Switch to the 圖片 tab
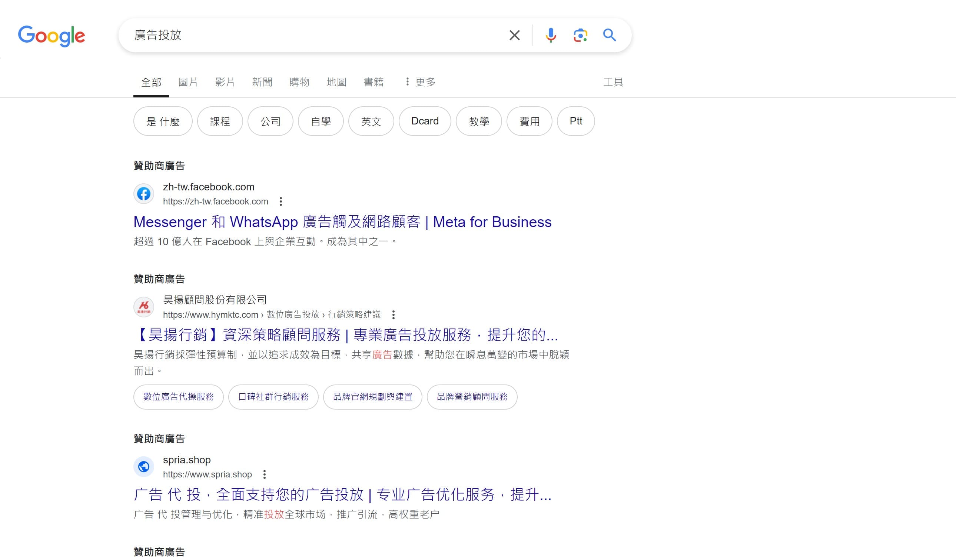This screenshot has width=956, height=560. (x=188, y=82)
